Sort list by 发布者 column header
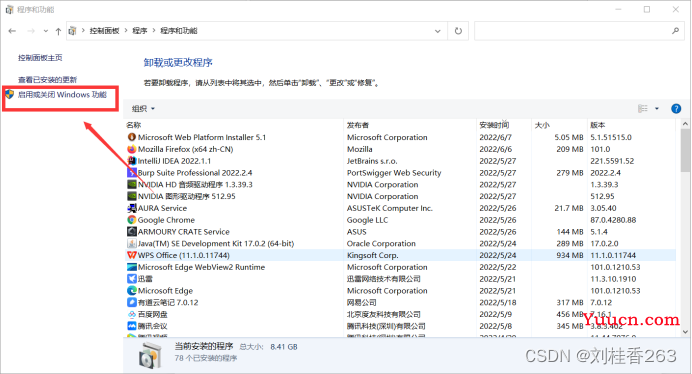The image size is (692, 374). tap(357, 125)
